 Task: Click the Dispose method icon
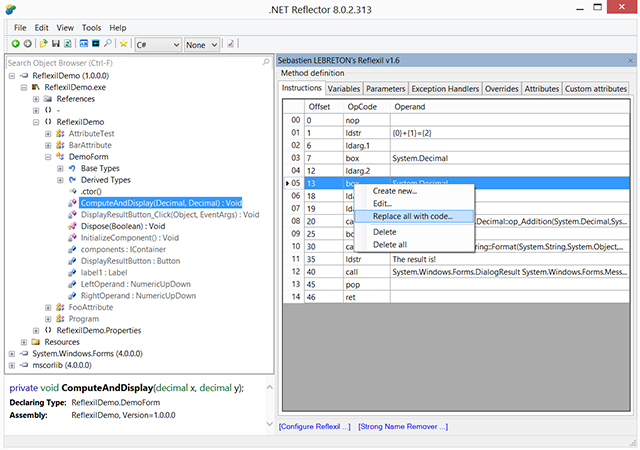72,226
